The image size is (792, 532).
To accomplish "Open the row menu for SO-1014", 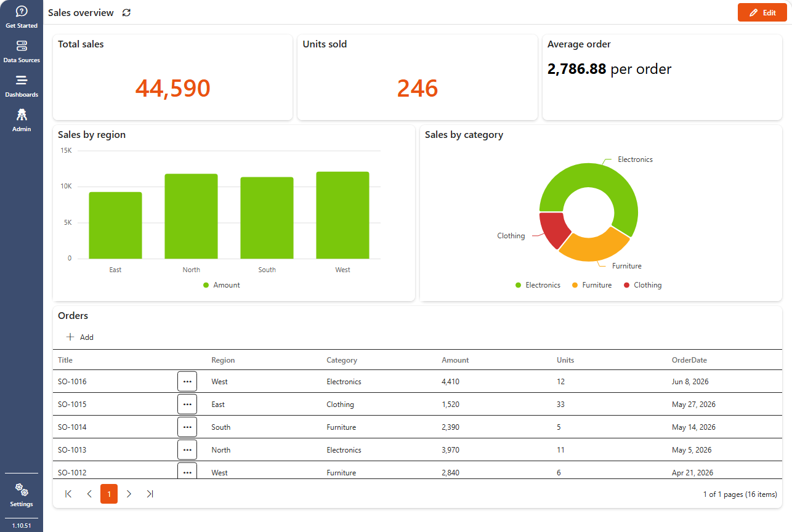I will click(x=187, y=427).
